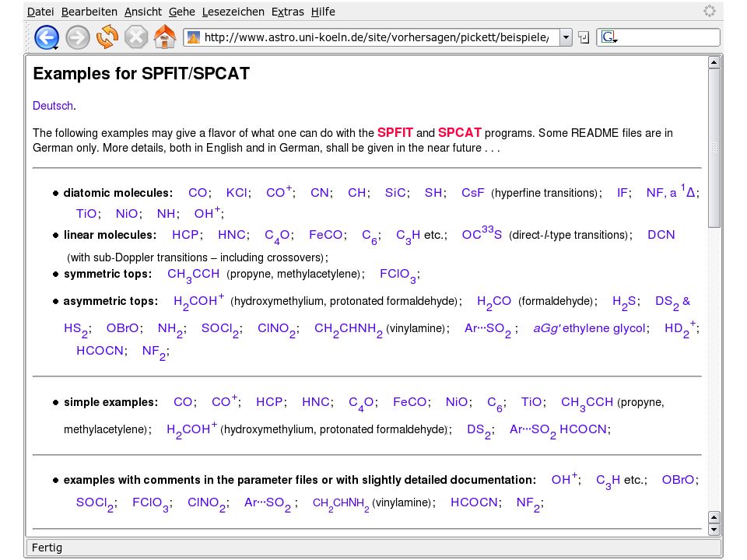Follow the red SPCAT link
Image resolution: width=747 pixels, height=560 pixels.
pos(460,133)
